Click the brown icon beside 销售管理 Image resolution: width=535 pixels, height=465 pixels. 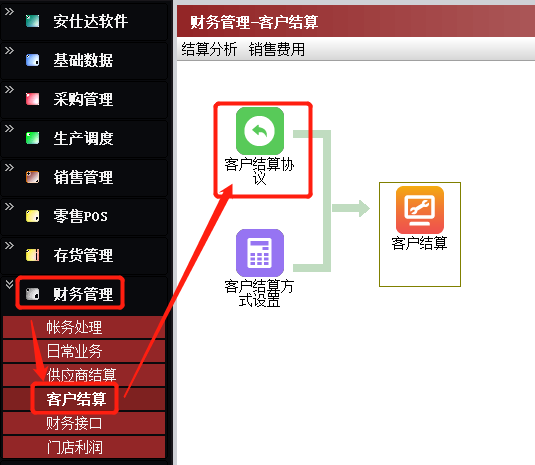[x=32, y=177]
